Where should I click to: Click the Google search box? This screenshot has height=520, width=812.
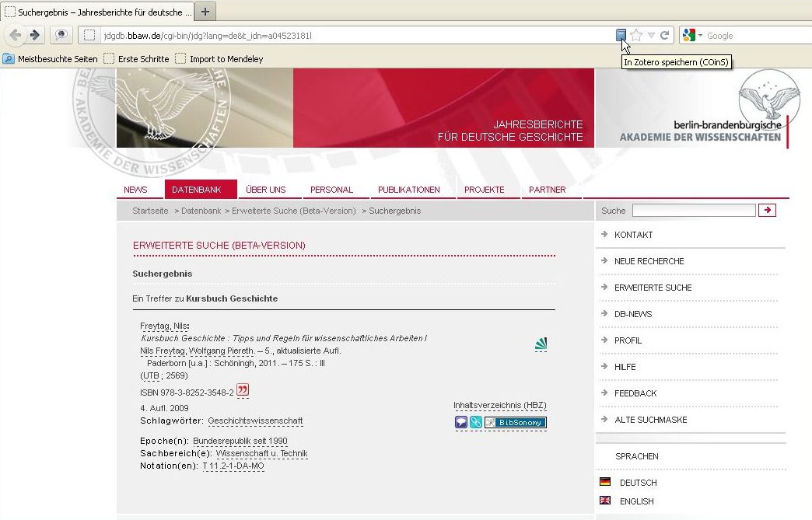pos(758,36)
